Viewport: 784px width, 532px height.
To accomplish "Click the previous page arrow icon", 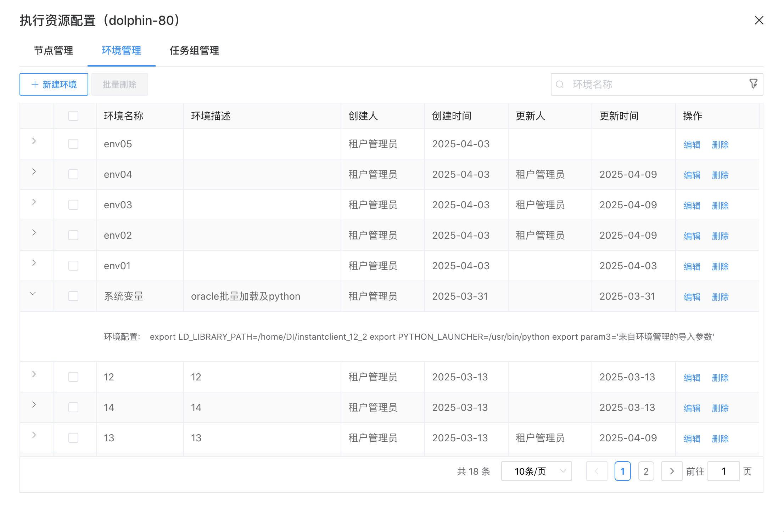I will (597, 471).
